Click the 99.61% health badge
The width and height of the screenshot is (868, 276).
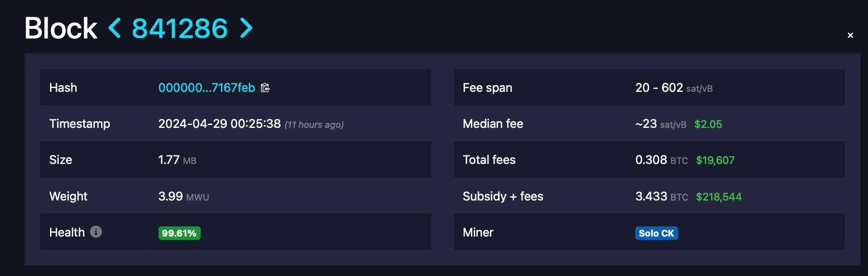(179, 233)
